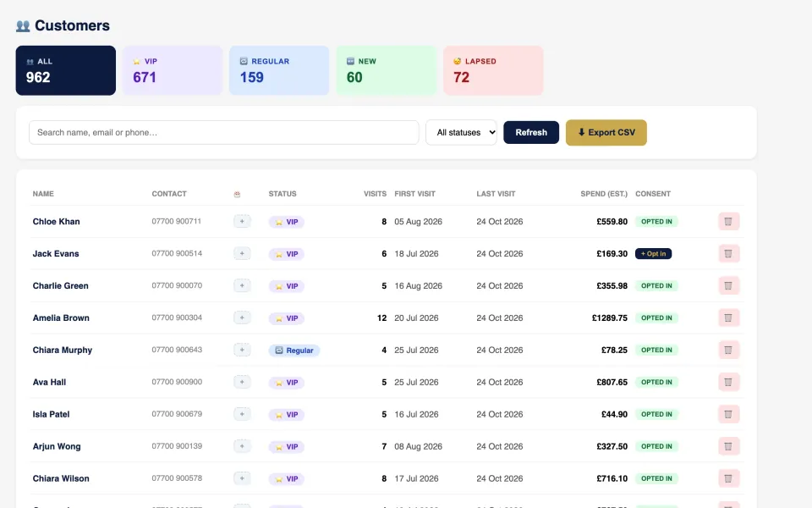The height and width of the screenshot is (508, 812).
Task: Click the trash icon in Chiara Wilson's row
Action: coord(728,478)
